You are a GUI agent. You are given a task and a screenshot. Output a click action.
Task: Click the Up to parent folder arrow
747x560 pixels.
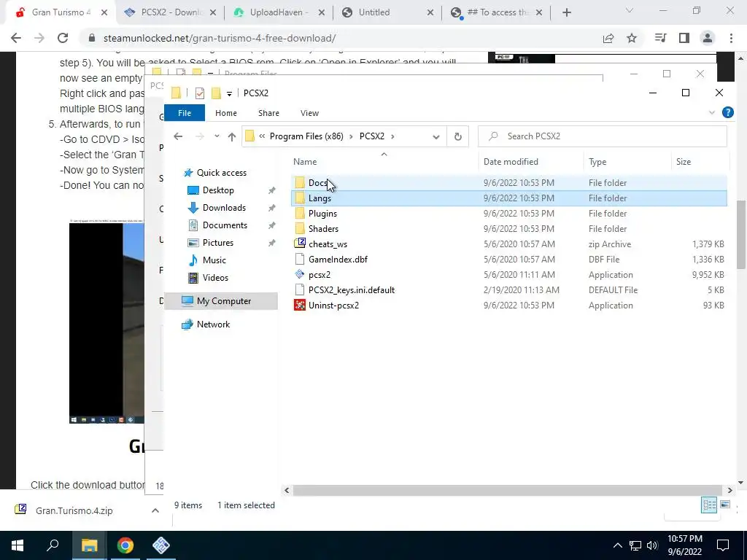[x=232, y=136]
